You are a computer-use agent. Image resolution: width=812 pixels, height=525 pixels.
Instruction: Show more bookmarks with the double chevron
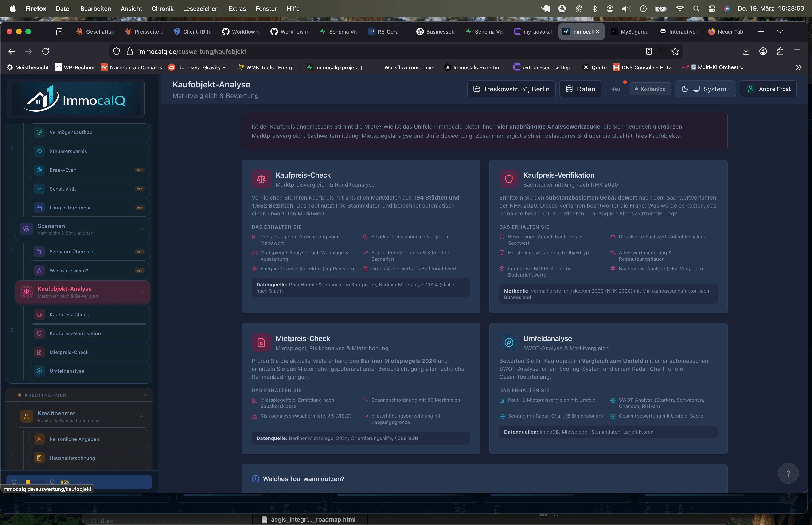798,67
